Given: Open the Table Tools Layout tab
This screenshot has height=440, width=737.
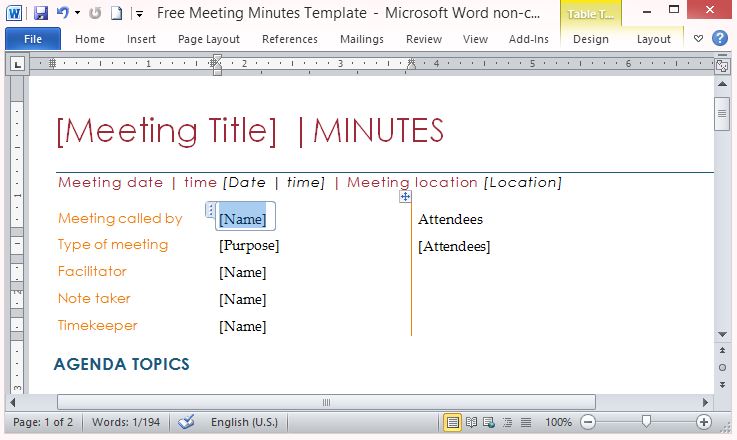Looking at the screenshot, I should (x=653, y=39).
